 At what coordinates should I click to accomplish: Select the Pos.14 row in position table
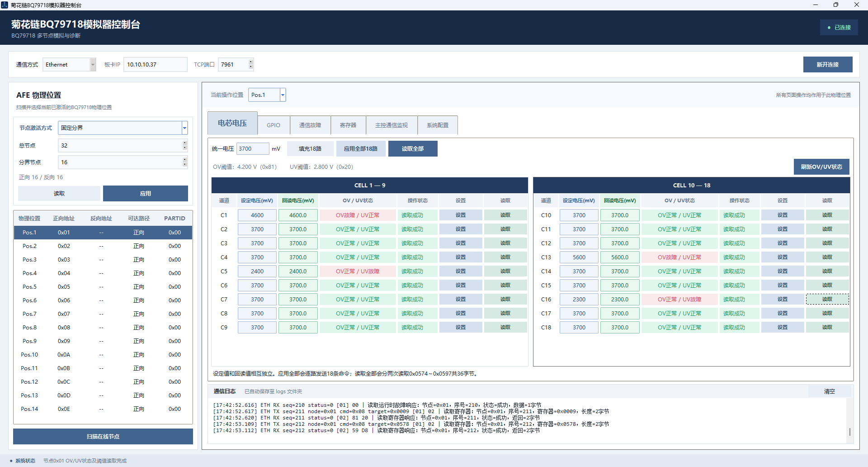(x=103, y=409)
